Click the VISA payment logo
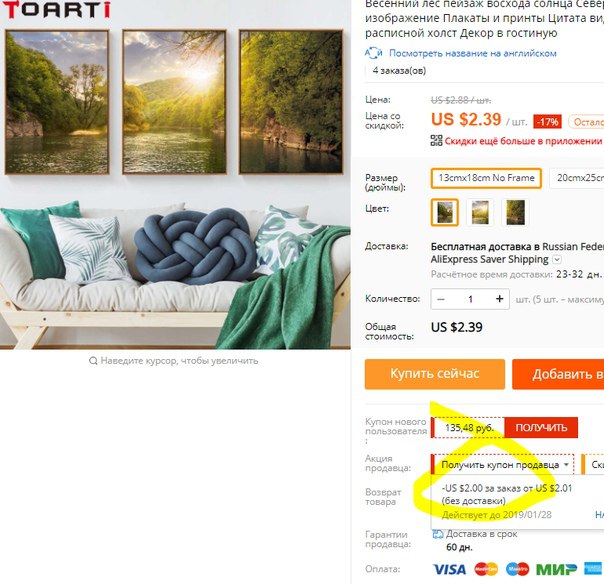Screen dimensions: 604x584 pyautogui.click(x=450, y=569)
